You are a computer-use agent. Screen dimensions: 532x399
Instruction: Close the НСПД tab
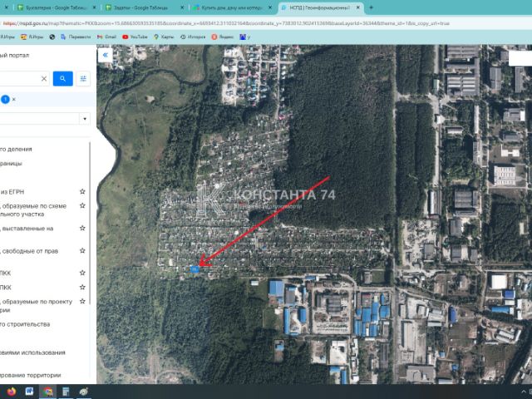pyautogui.click(x=357, y=7)
